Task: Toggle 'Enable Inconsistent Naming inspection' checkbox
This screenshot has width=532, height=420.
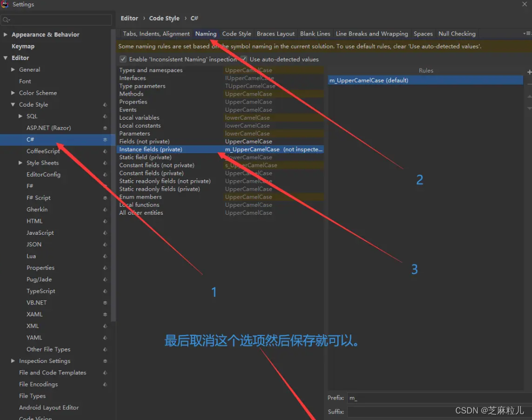Action: 122,59
